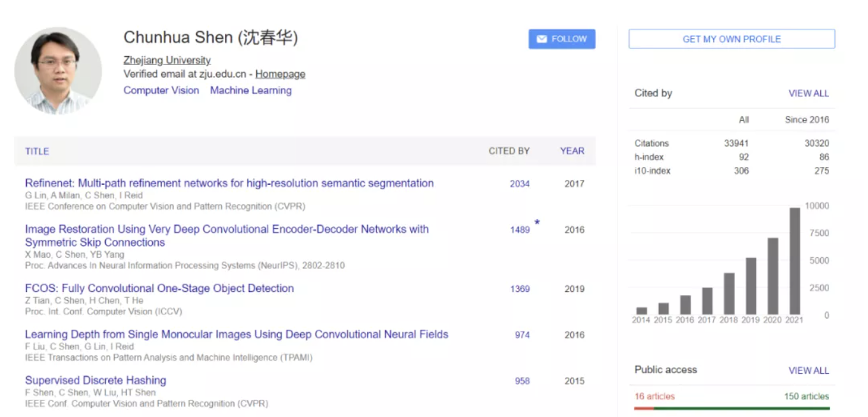868x417 pixels.
Task: View the 2034 citations for Refinenet
Action: [x=519, y=184]
